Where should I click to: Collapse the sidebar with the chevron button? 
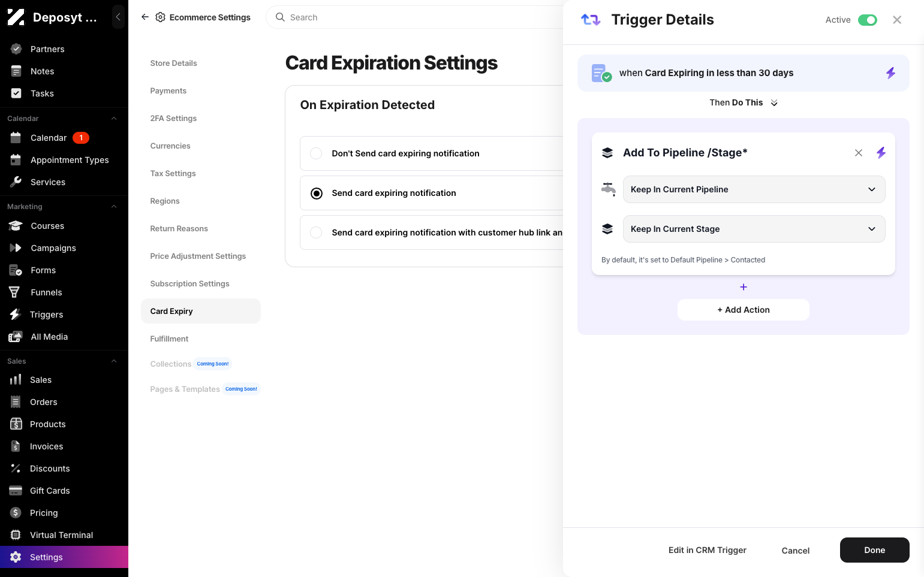118,17
